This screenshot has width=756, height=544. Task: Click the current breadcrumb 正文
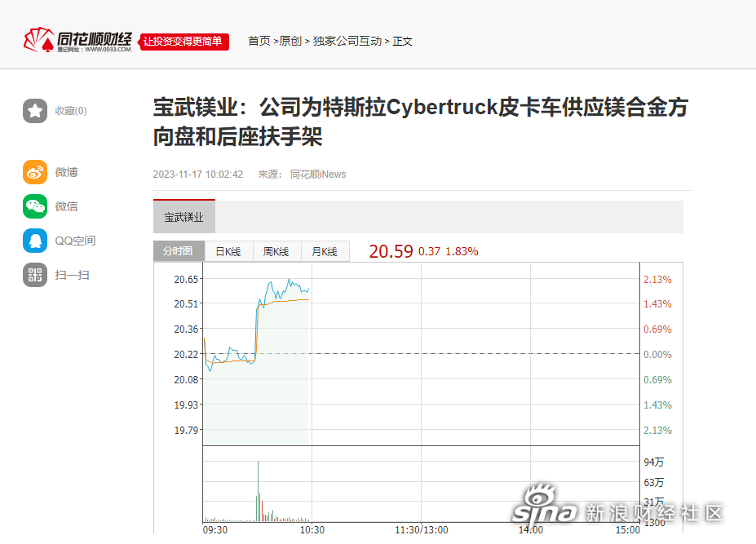[403, 42]
